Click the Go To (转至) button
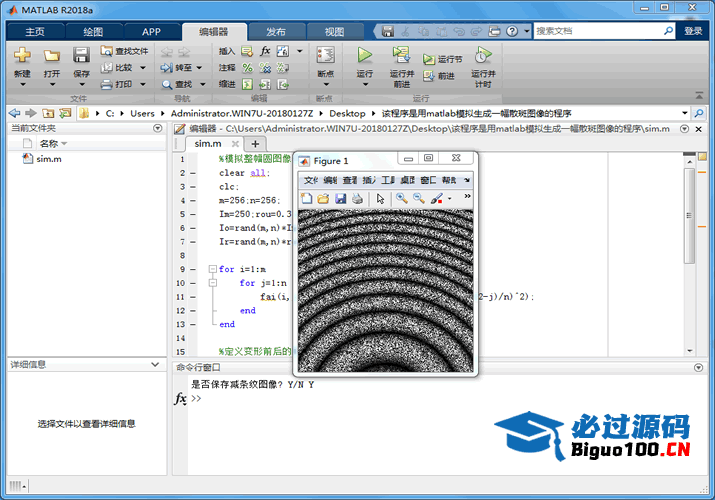This screenshot has height=500, width=715. tap(177, 67)
